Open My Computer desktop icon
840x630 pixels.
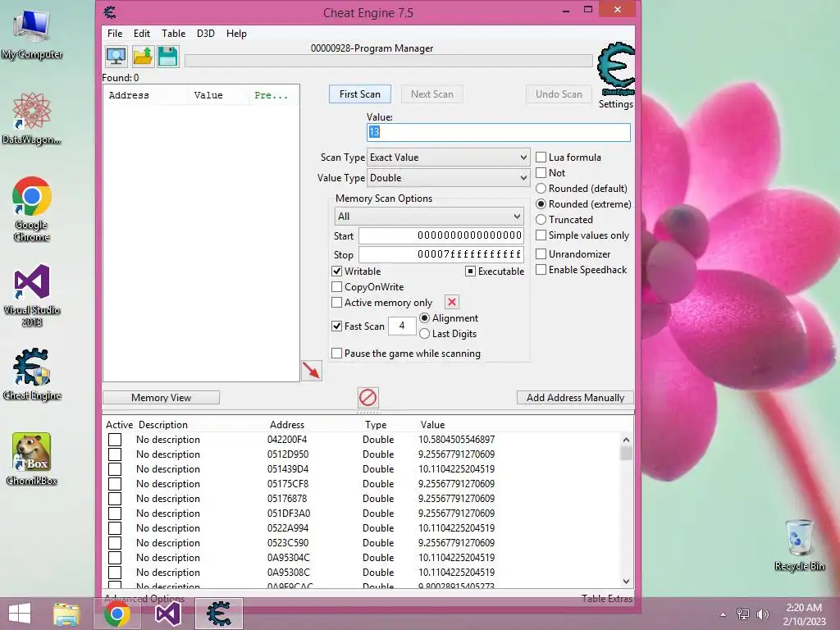click(32, 34)
